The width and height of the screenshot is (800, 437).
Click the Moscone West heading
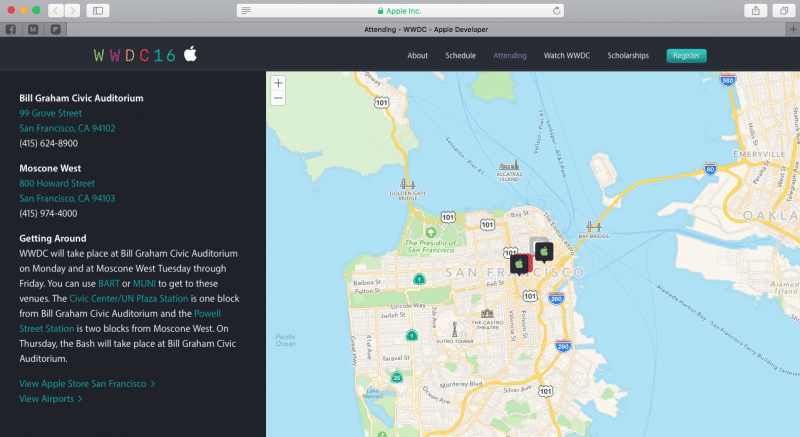[50, 168]
